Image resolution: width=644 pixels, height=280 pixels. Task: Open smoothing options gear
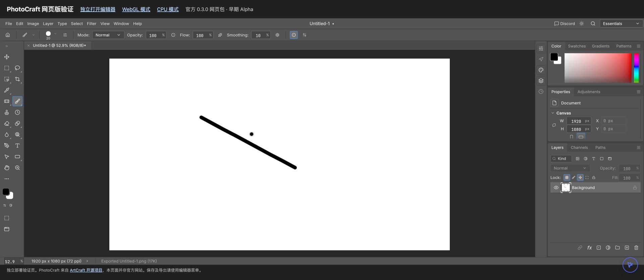277,35
